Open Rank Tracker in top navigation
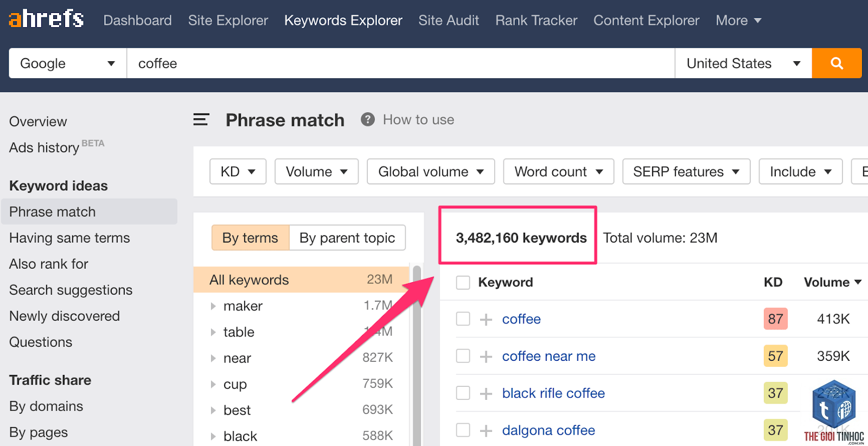This screenshot has height=446, width=868. tap(536, 20)
